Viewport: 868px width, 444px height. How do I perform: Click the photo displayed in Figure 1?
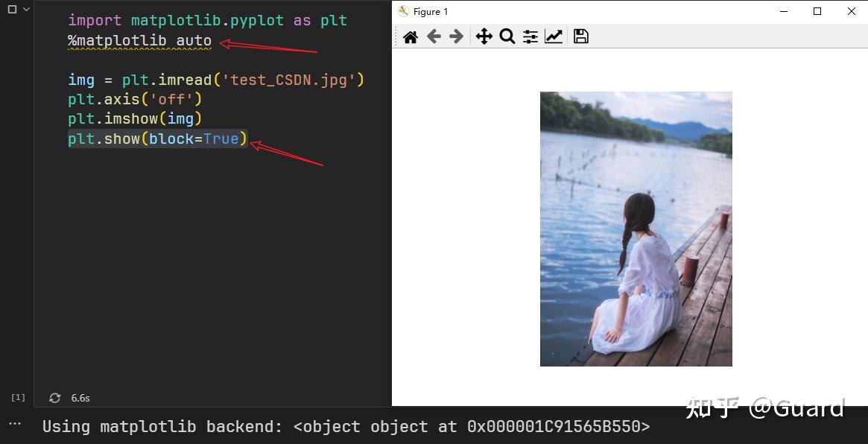pos(636,229)
